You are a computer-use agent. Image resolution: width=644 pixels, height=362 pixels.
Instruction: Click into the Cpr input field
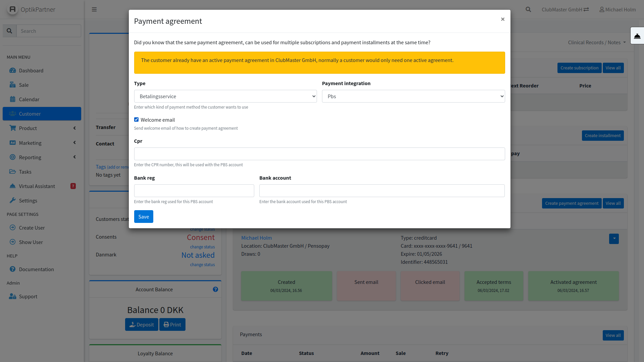click(x=319, y=154)
